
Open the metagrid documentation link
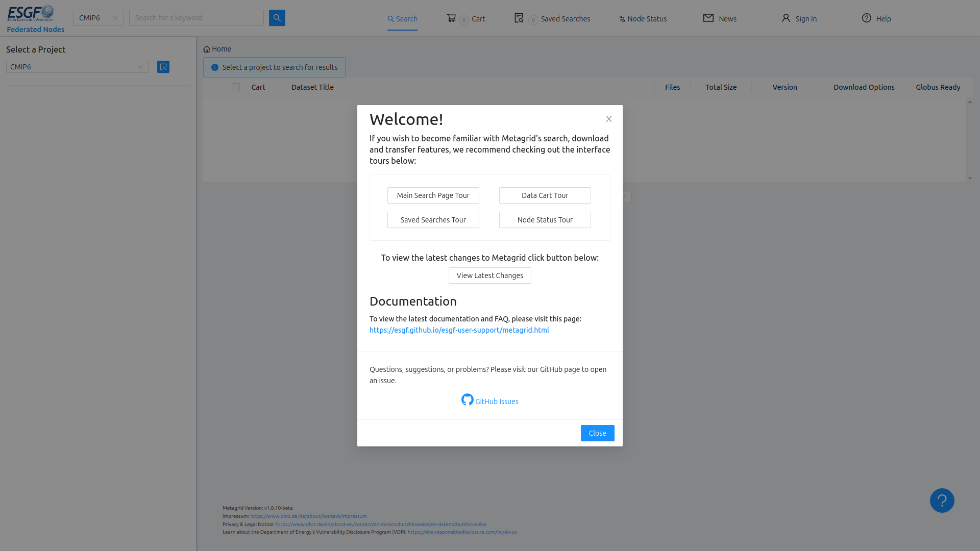[x=459, y=330]
